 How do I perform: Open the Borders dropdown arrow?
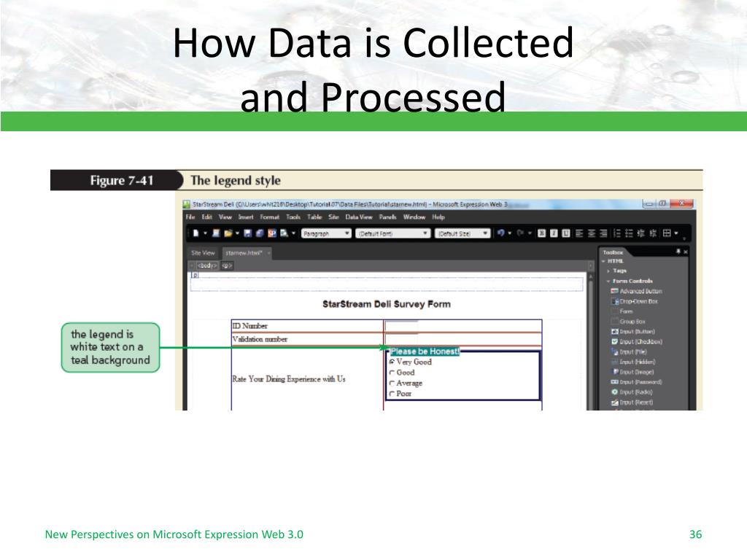coord(676,233)
